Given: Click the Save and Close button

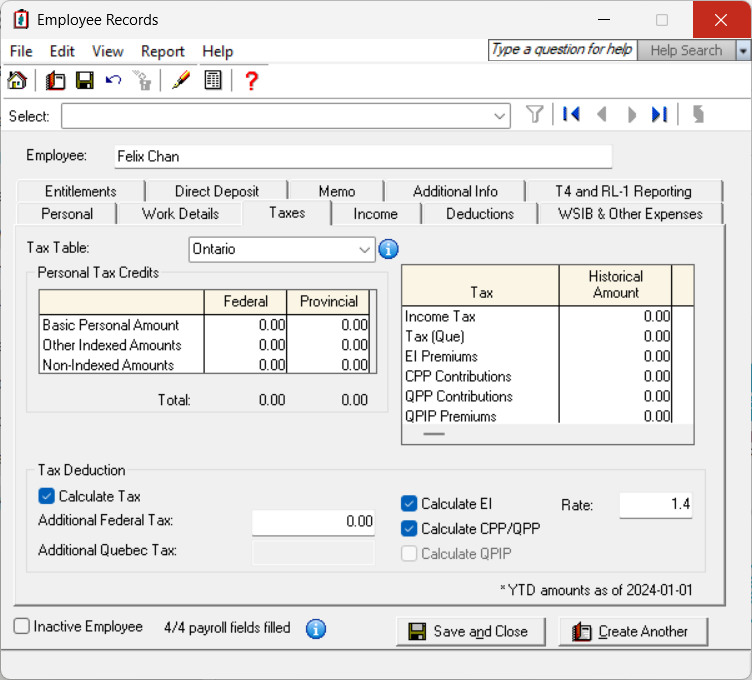Looking at the screenshot, I should 470,631.
